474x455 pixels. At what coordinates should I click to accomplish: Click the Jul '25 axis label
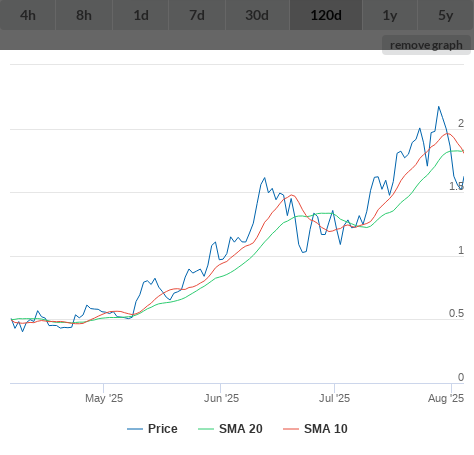click(x=334, y=398)
